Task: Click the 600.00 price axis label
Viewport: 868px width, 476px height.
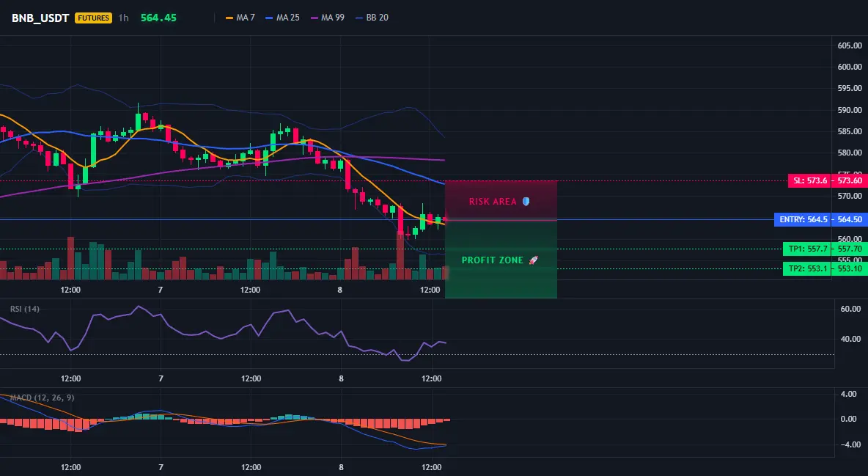Action: coord(850,67)
